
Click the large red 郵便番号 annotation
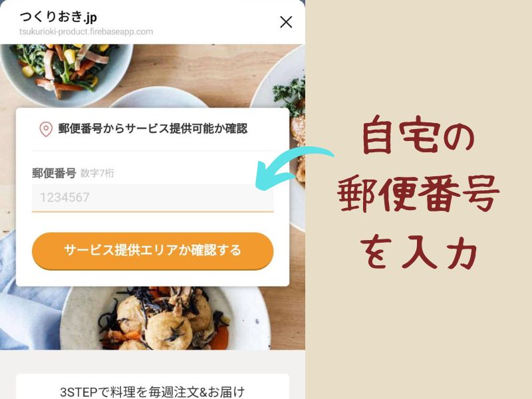pos(418,194)
